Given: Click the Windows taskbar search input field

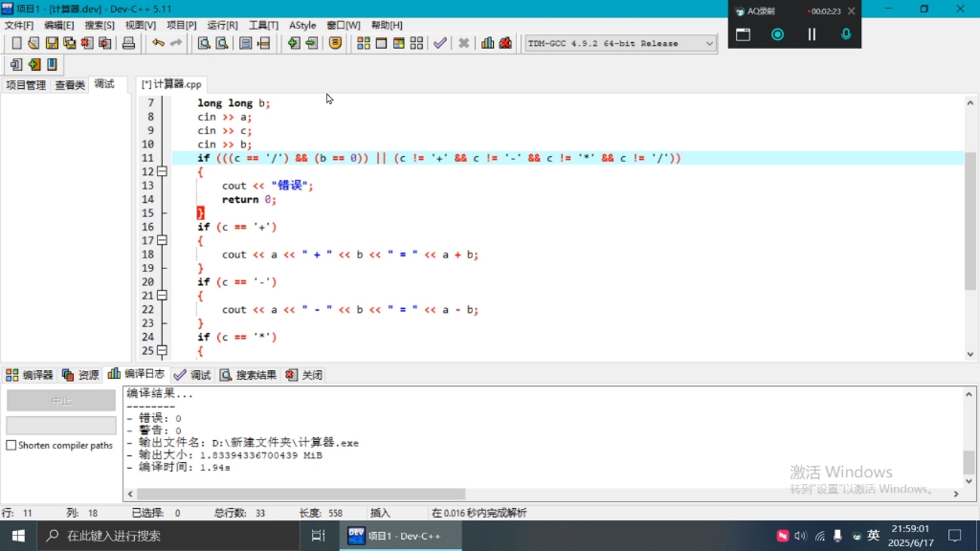Looking at the screenshot, I should click(144, 536).
